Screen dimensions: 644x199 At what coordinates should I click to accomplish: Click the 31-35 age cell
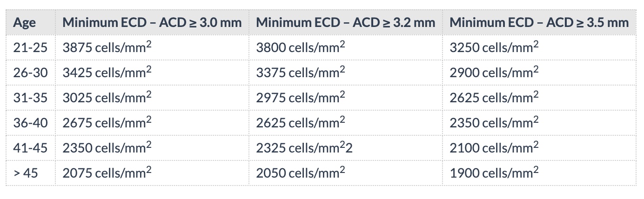30,98
